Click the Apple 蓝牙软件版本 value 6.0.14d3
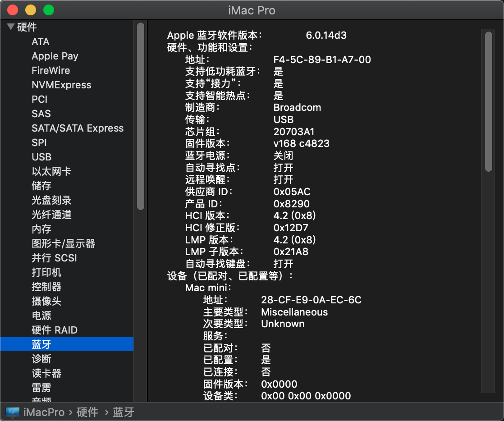This screenshot has height=421, width=504. coord(326,35)
